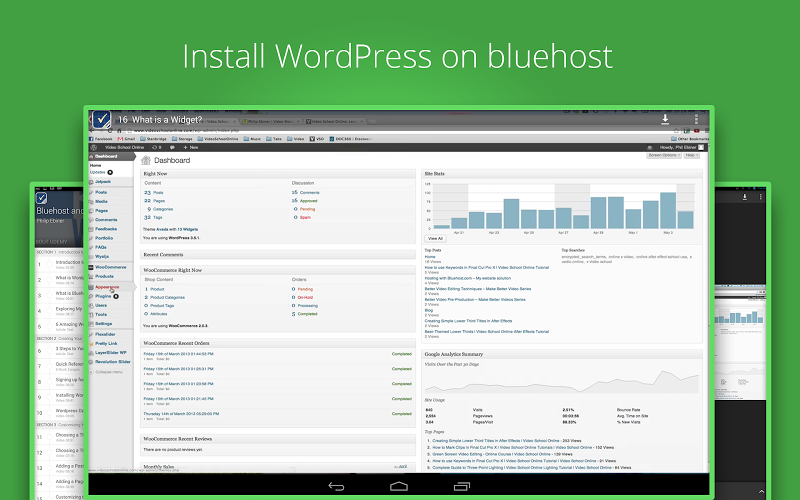The image size is (800, 500).
Task: Open Appearance in WordPress sidebar
Action: [x=107, y=287]
